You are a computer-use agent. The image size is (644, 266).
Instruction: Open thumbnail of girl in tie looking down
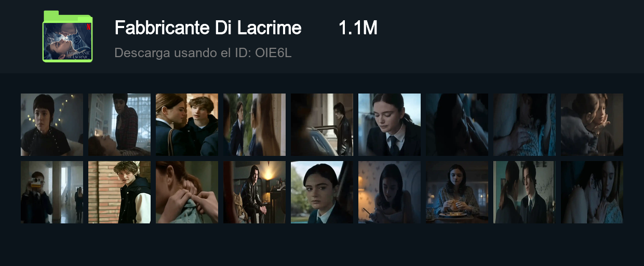[x=390, y=125]
